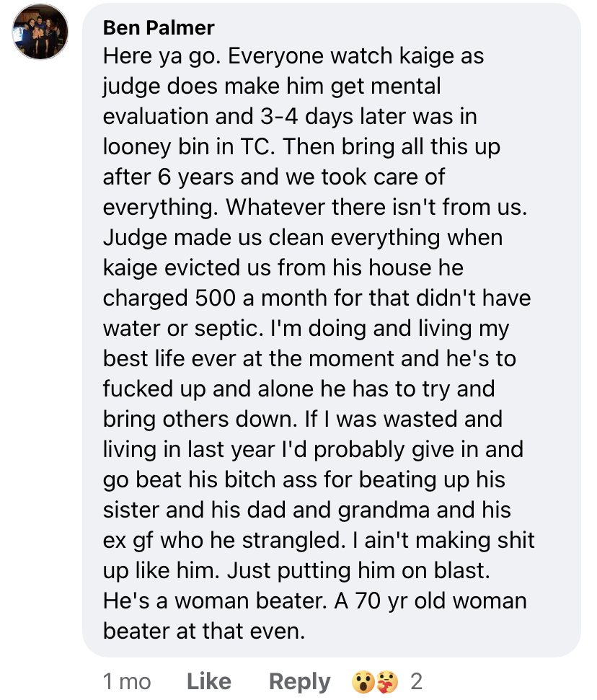Screen dimensions: 597x700
Task: Click the opening line "Here ya go"
Action: 162,57
